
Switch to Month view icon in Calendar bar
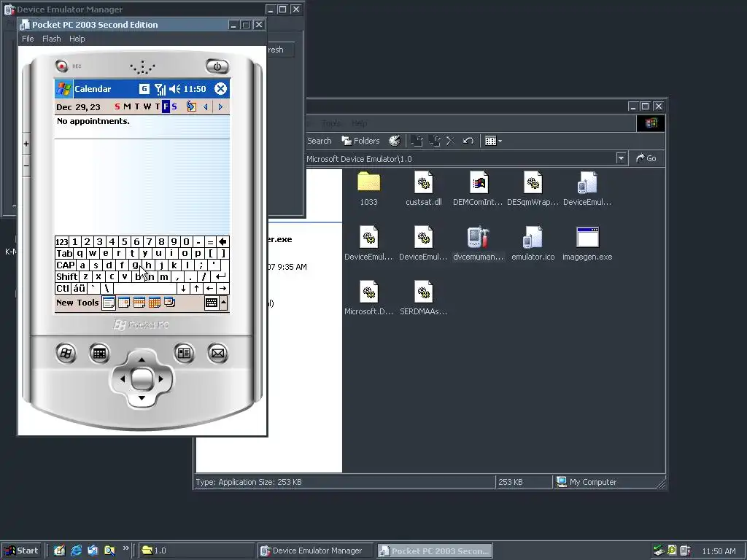pos(155,303)
